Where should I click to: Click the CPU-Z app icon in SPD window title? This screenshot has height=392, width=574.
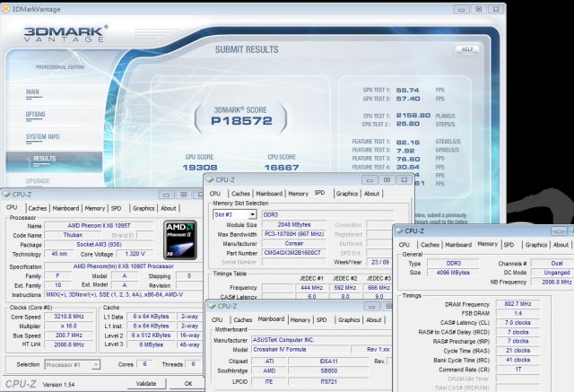[210, 179]
